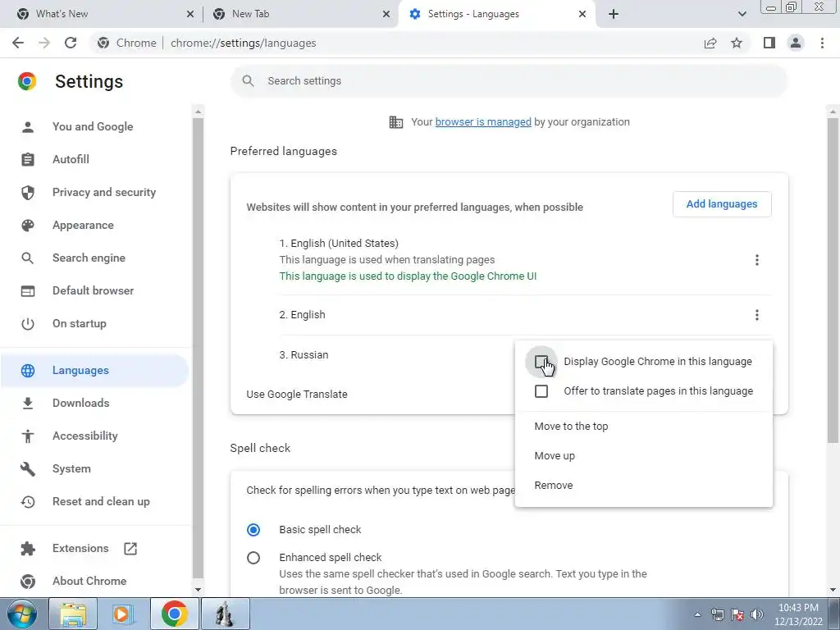
Task: Click the About Chrome logo icon
Action: coord(27,581)
